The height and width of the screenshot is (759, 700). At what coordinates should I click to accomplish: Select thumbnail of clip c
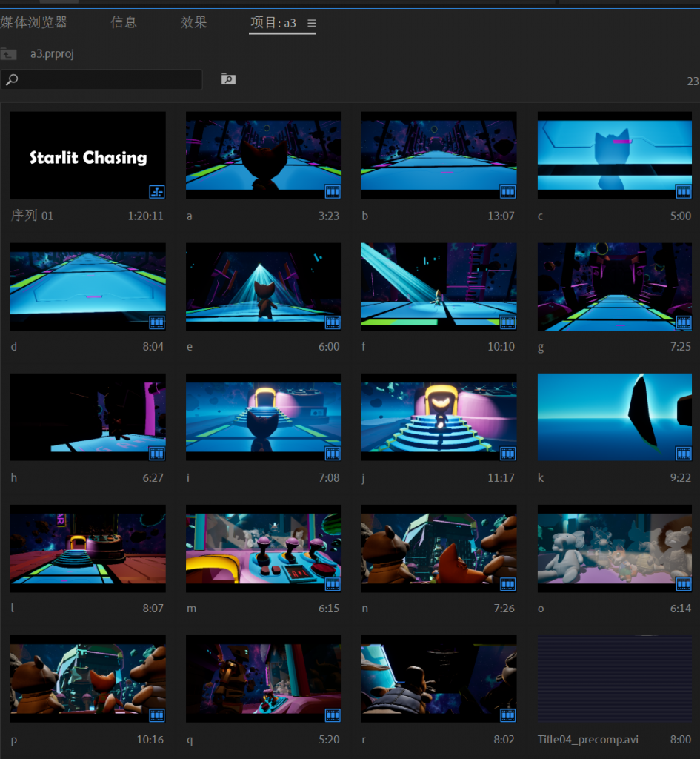614,156
